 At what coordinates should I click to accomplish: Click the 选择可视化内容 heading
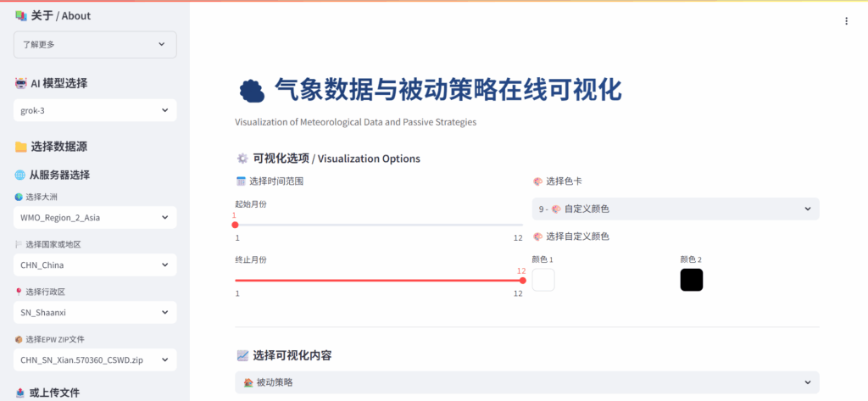[292, 355]
